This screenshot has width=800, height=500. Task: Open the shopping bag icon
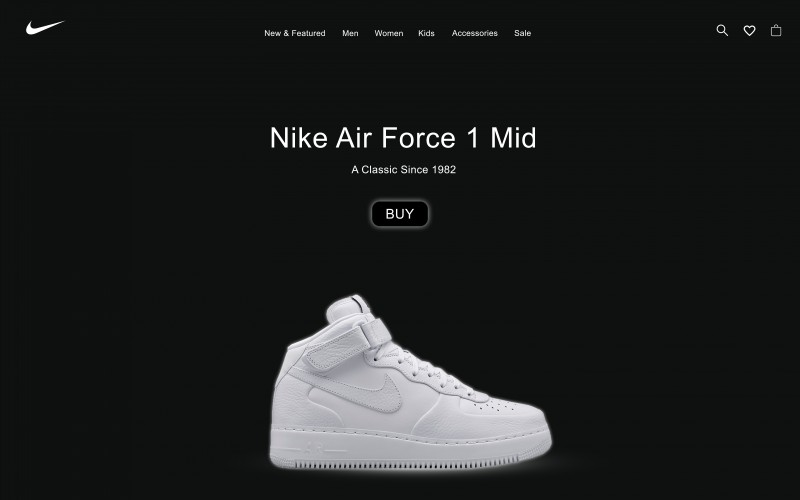pyautogui.click(x=776, y=31)
